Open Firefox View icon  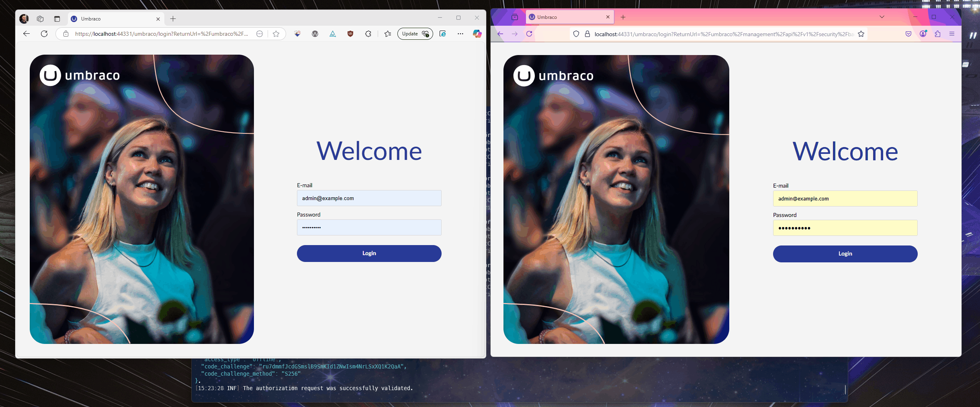[515, 17]
